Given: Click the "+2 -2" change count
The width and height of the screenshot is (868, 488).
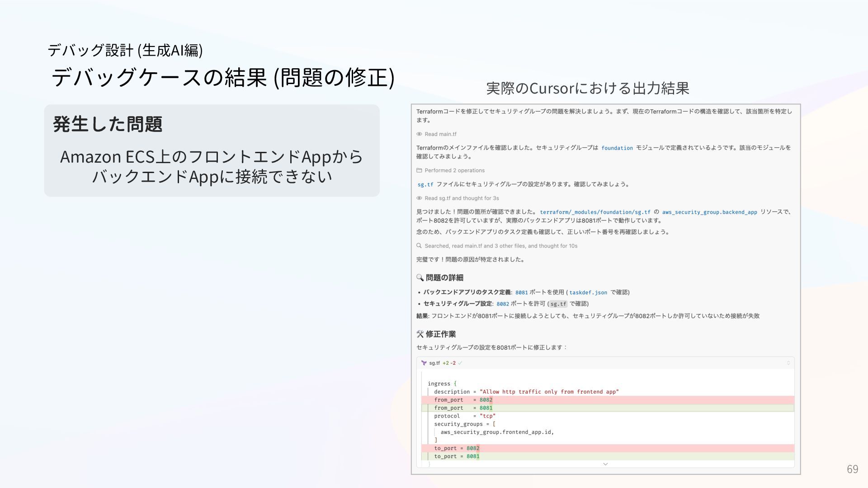Looking at the screenshot, I should 449,363.
